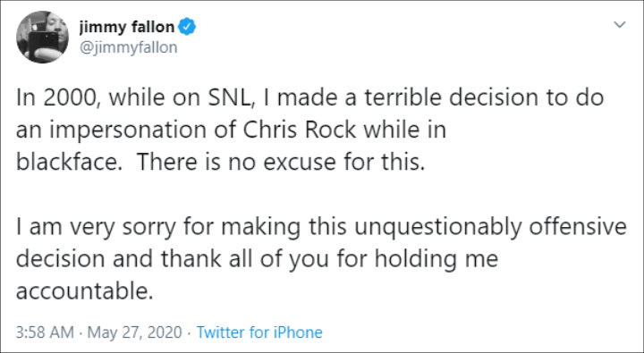644x353 pixels.
Task: Click the word SNL in the tweet
Action: pyautogui.click(x=226, y=97)
